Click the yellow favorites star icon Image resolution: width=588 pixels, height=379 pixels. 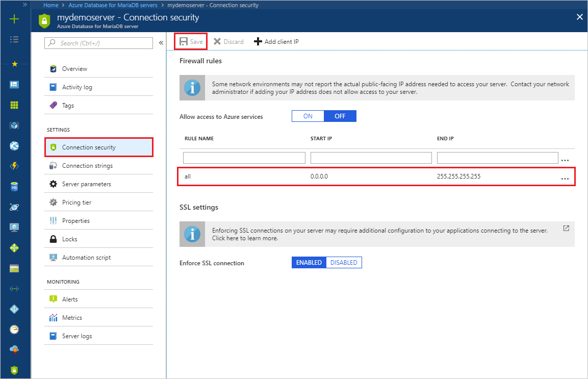(14, 64)
